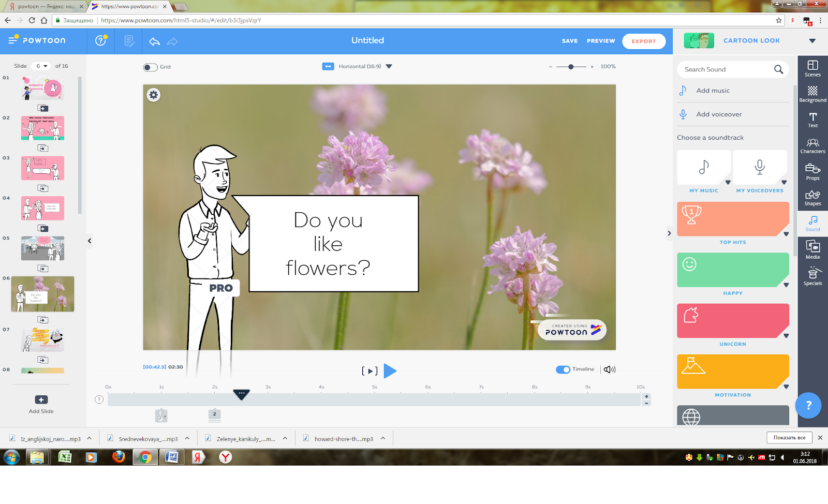
Task: Click the Add music note icon
Action: coord(683,90)
